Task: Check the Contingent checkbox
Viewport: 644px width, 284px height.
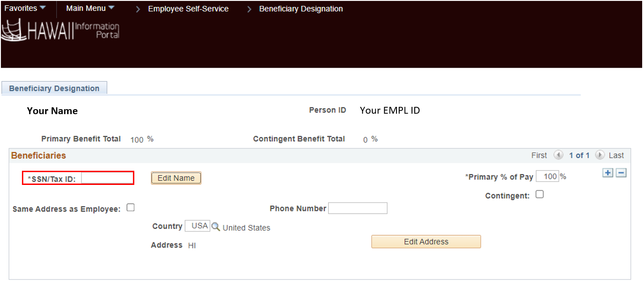Action: tap(539, 195)
